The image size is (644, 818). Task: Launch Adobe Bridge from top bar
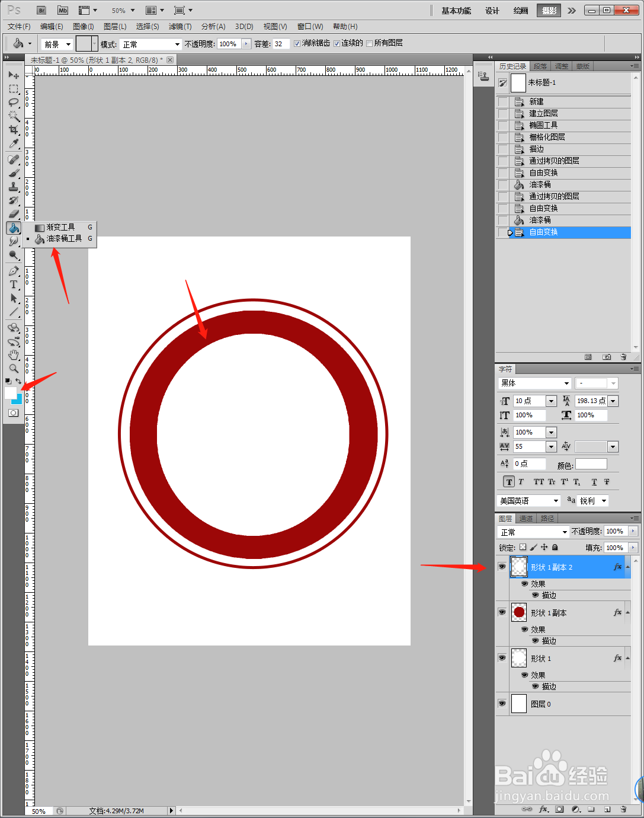41,11
